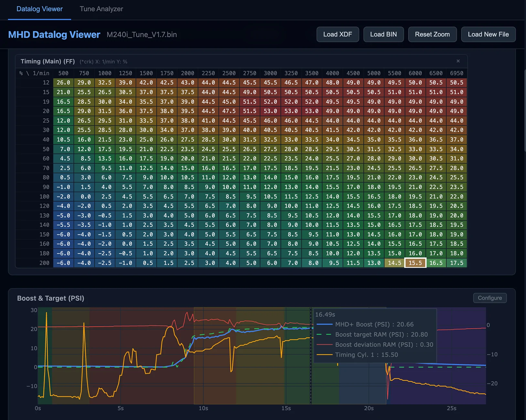Image resolution: width=526 pixels, height=420 pixels.
Task: Click row header 100 percent load
Action: click(x=44, y=196)
